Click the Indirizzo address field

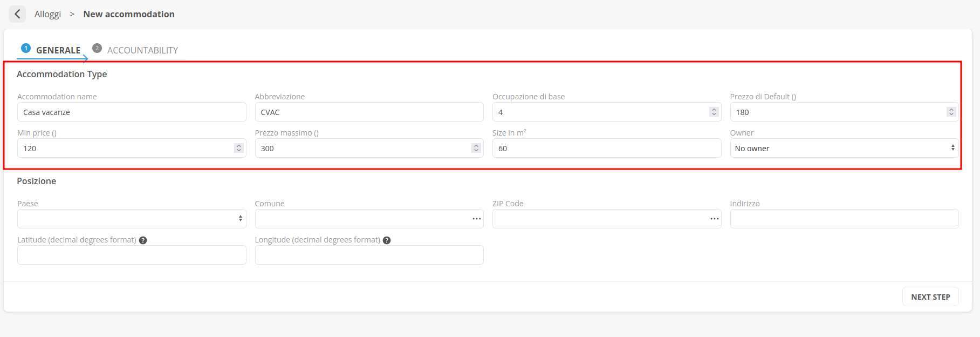point(844,219)
